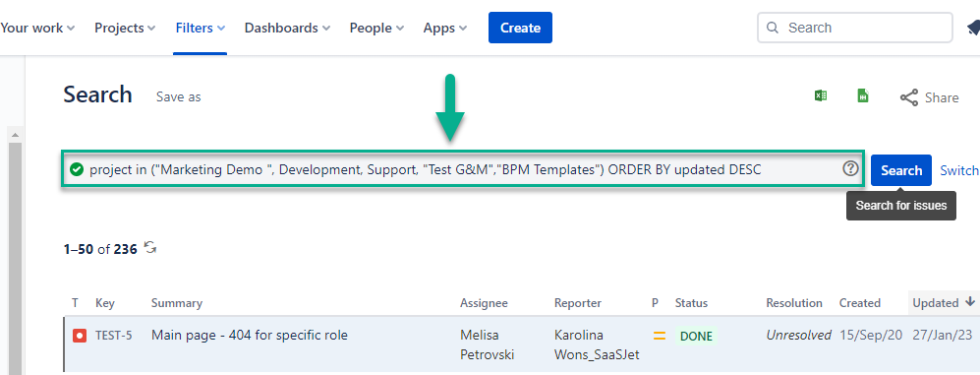The height and width of the screenshot is (375, 980).
Task: Click the Share button
Action: [x=929, y=97]
